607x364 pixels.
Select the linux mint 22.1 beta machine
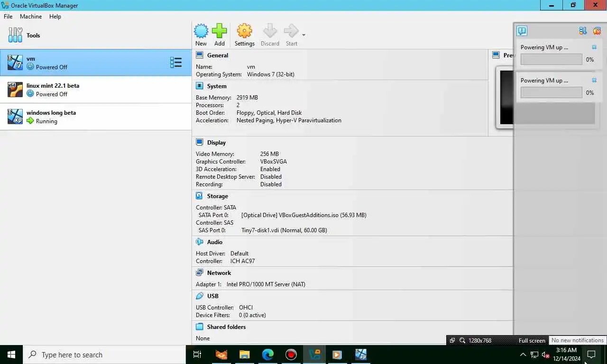(96, 90)
